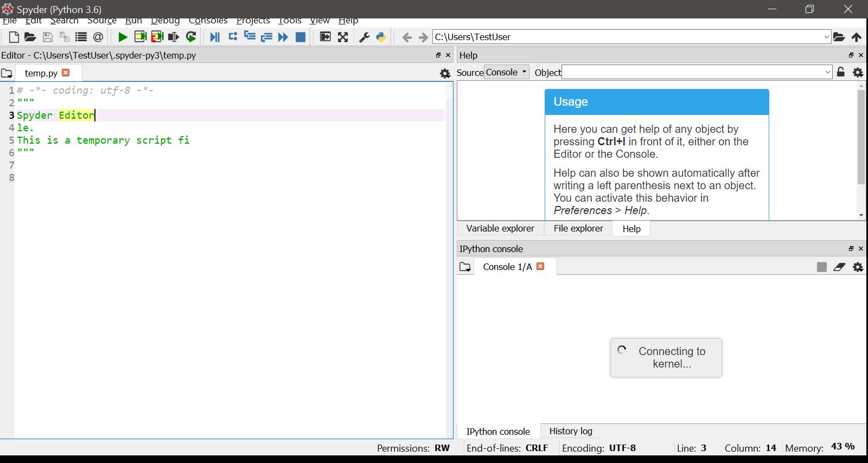Viewport: 868px width, 463px height.
Task: Open the Consoles menu
Action: pyautogui.click(x=208, y=21)
